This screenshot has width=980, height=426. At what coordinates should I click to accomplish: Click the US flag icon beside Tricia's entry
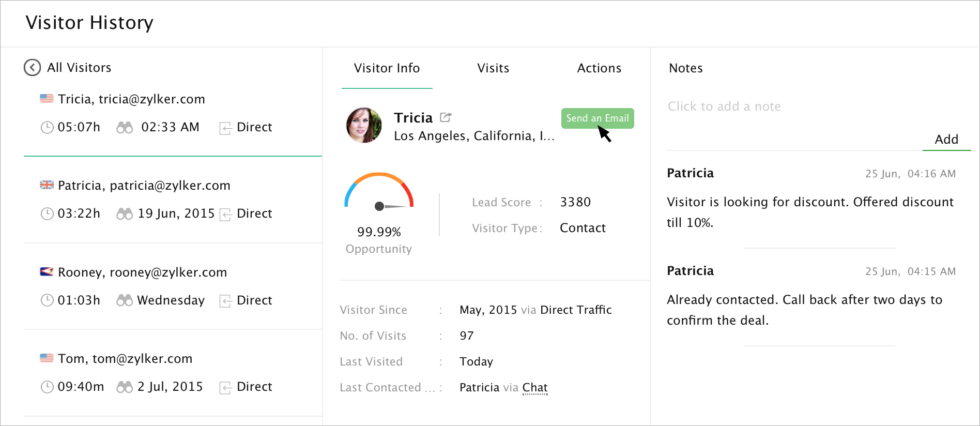(x=47, y=99)
